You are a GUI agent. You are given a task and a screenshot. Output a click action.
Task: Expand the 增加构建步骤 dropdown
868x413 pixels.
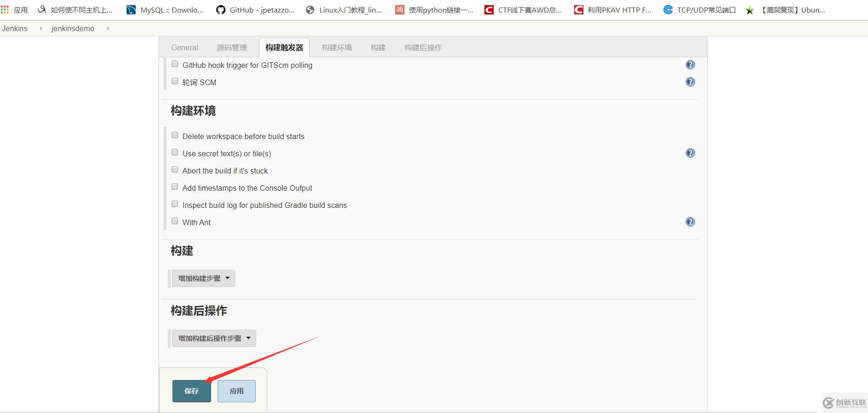click(204, 278)
